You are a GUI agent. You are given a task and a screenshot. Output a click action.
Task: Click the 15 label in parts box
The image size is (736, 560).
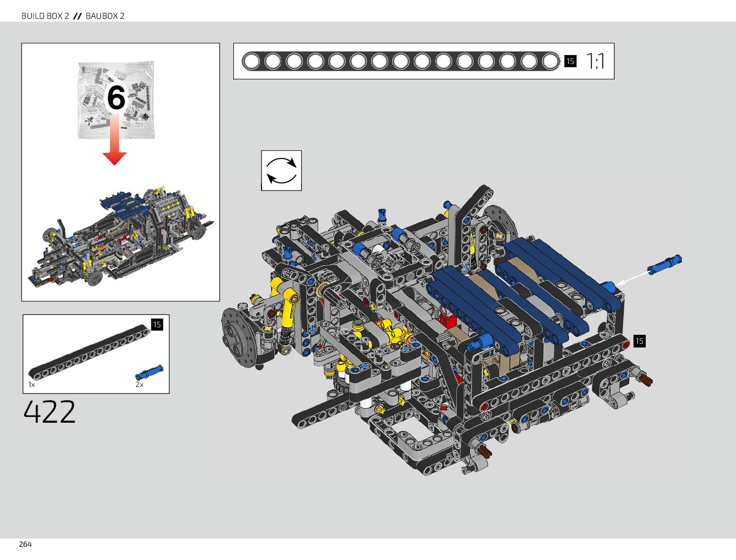[x=157, y=324]
